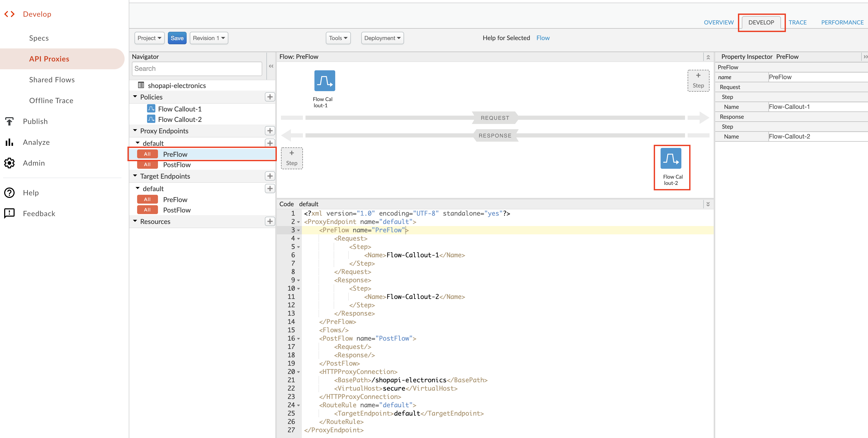This screenshot has height=438, width=868.
Task: Select the All badge beside proxy PostFlow
Action: tap(147, 165)
